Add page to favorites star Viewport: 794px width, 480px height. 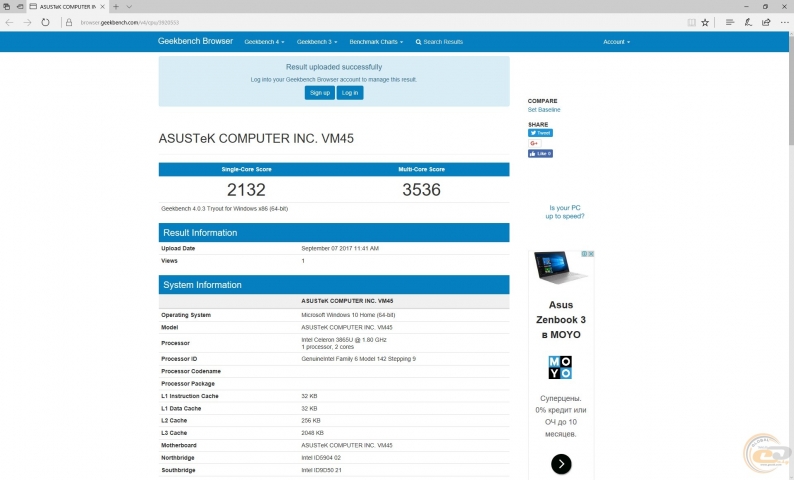[705, 22]
